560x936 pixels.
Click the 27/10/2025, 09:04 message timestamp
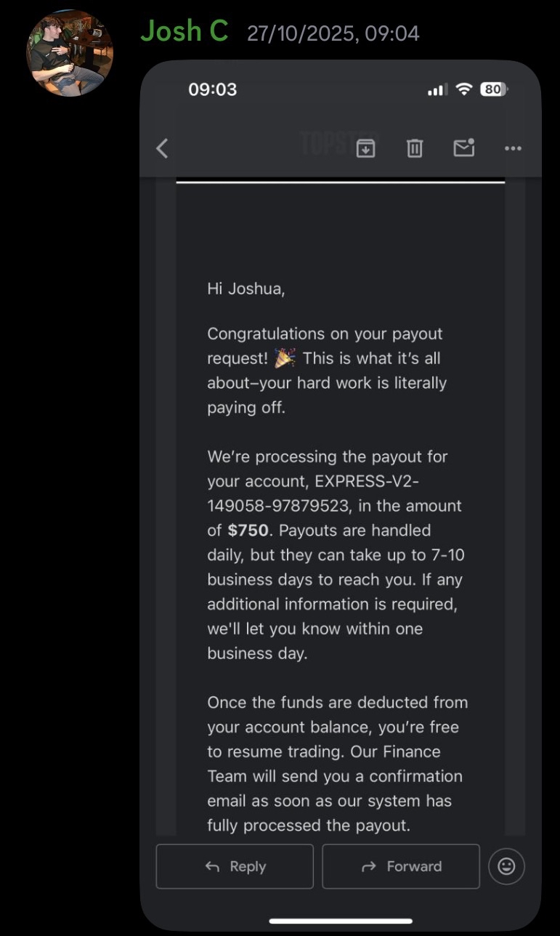tap(333, 33)
